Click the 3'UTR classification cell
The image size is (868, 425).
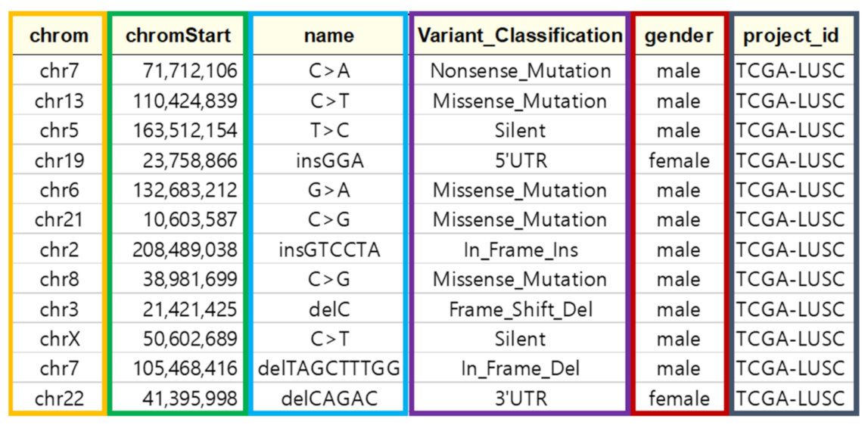[x=520, y=398]
